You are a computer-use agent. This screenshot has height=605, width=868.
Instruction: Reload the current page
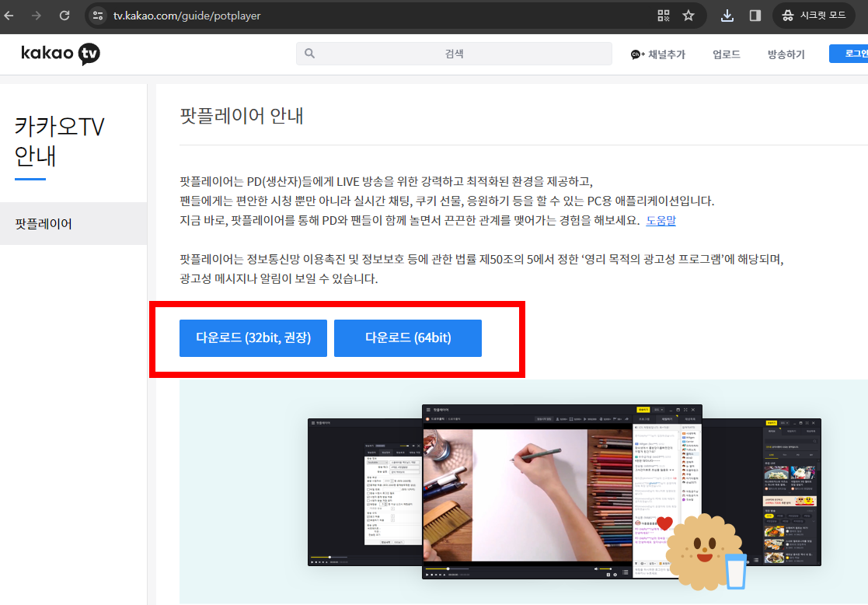tap(64, 15)
